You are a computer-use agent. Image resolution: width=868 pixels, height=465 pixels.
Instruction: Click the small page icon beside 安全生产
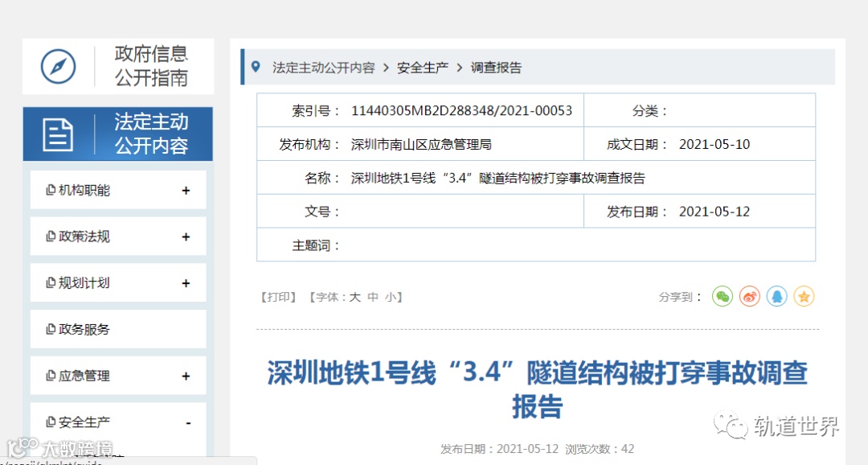[51, 422]
